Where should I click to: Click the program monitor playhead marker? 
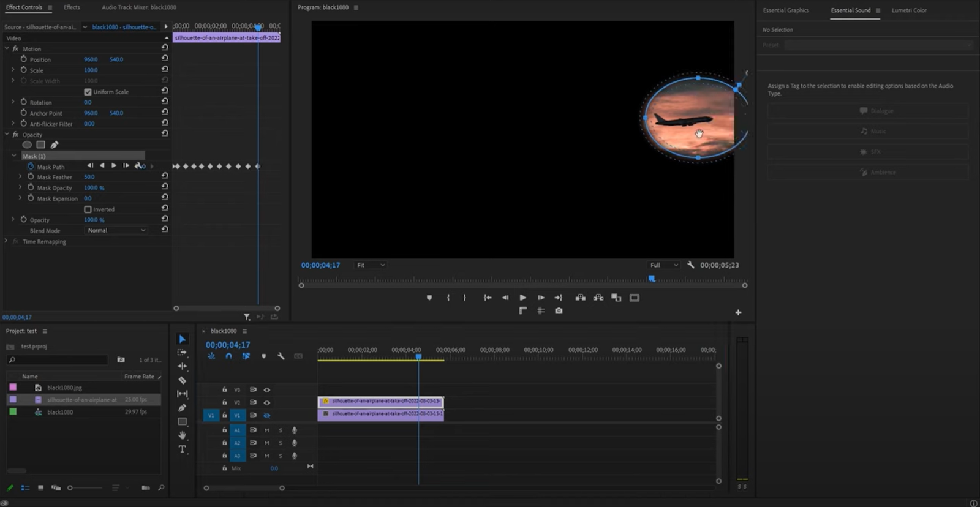coord(652,279)
